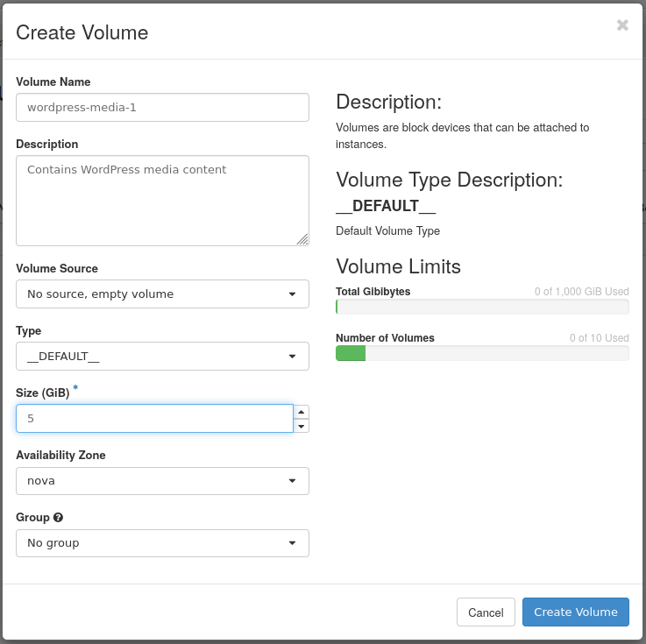Viewport: 646px width, 644px height.
Task: Click the Availability Zone field label
Action: [x=60, y=456]
